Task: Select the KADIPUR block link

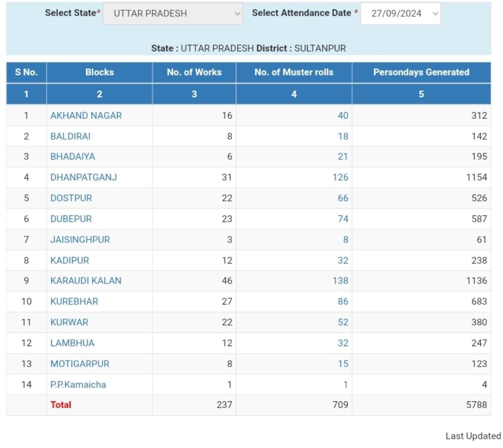Action: [70, 260]
